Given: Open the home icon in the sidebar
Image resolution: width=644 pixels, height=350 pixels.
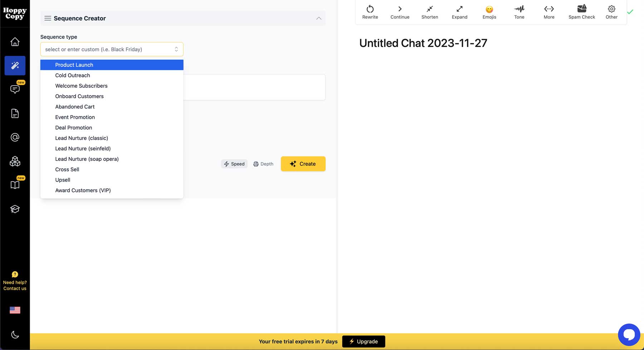Looking at the screenshot, I should [15, 41].
